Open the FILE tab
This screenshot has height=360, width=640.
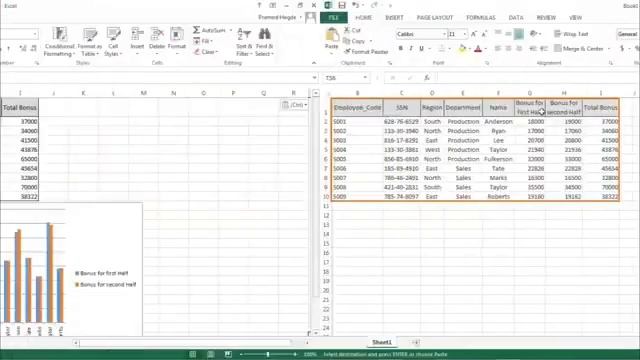tap(334, 18)
